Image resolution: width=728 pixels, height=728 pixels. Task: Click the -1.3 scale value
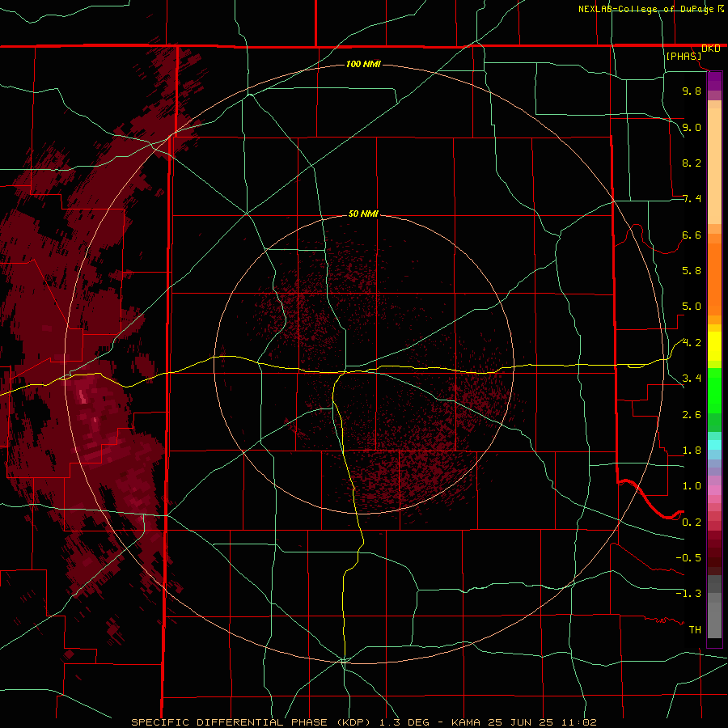[688, 594]
